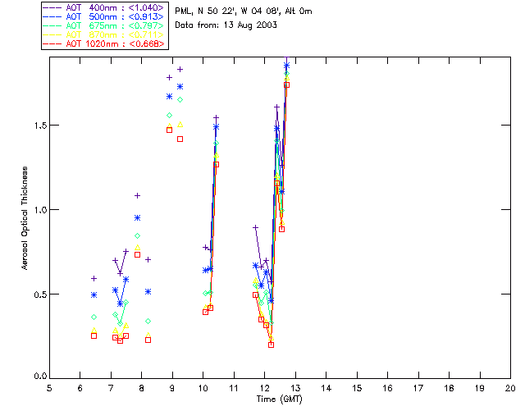Click the y-axis tick label 0.0
The height and width of the screenshot is (420, 525).
tap(37, 378)
